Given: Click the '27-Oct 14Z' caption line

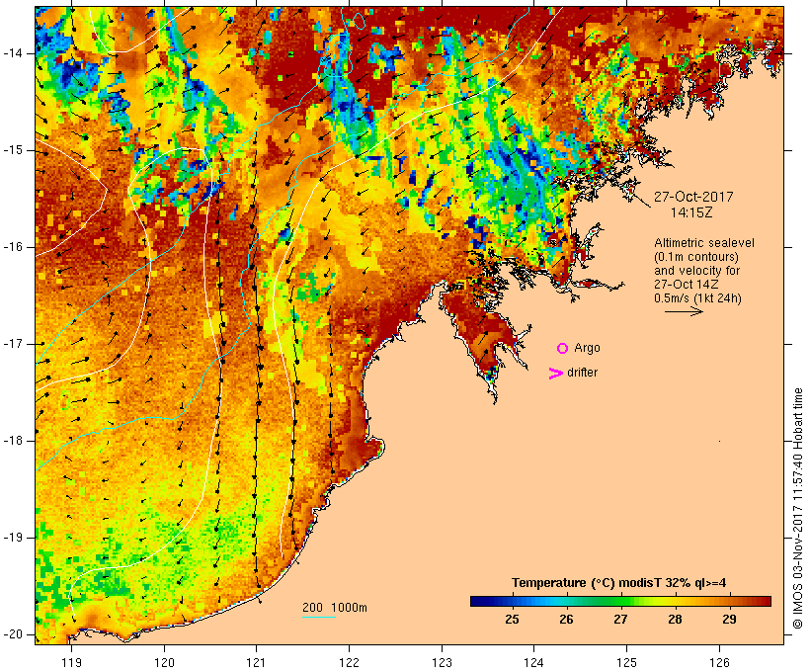Looking at the screenshot, I should point(686,285).
